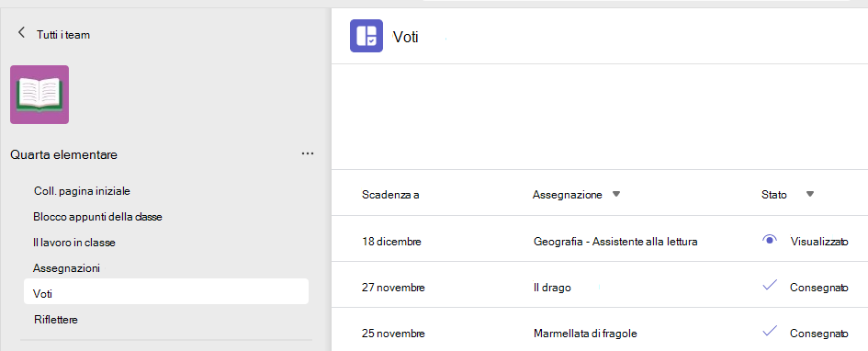
Task: Open Geografia - Assistente alla lettura assignment
Action: click(615, 242)
